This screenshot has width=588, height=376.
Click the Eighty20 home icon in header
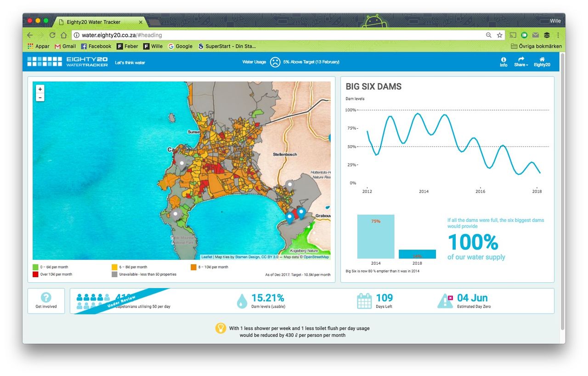542,62
